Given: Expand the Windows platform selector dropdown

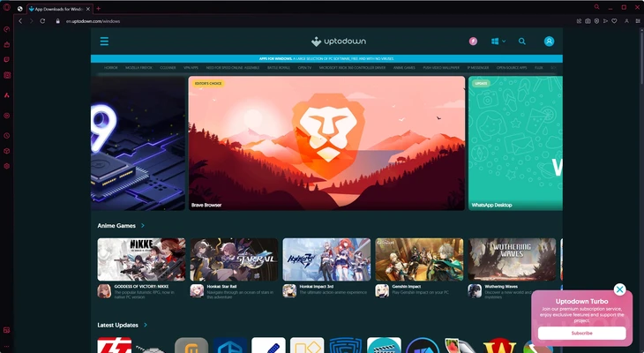Looking at the screenshot, I should click(x=498, y=41).
